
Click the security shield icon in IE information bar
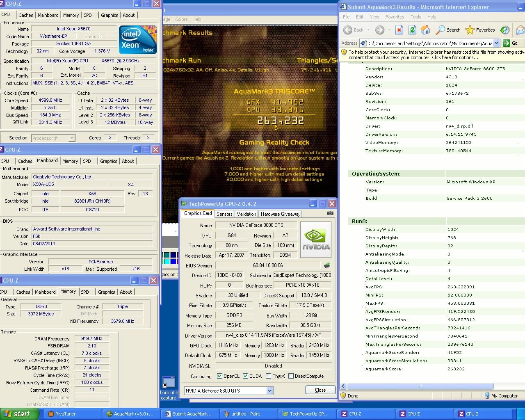[344, 52]
